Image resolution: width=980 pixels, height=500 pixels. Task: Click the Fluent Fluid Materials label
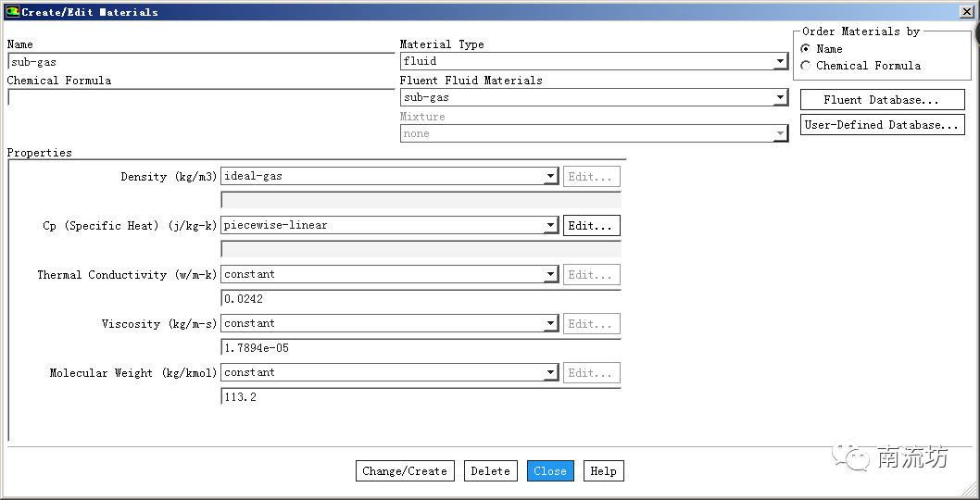[471, 81]
